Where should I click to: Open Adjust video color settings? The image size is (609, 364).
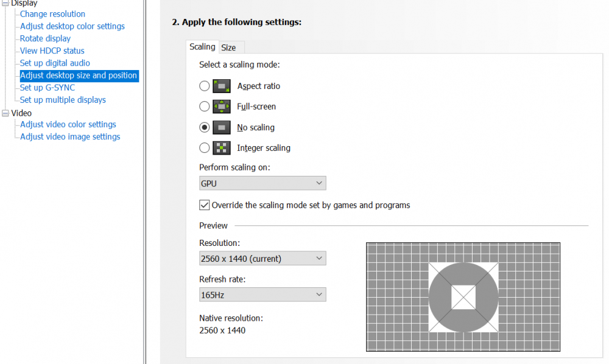click(x=68, y=124)
